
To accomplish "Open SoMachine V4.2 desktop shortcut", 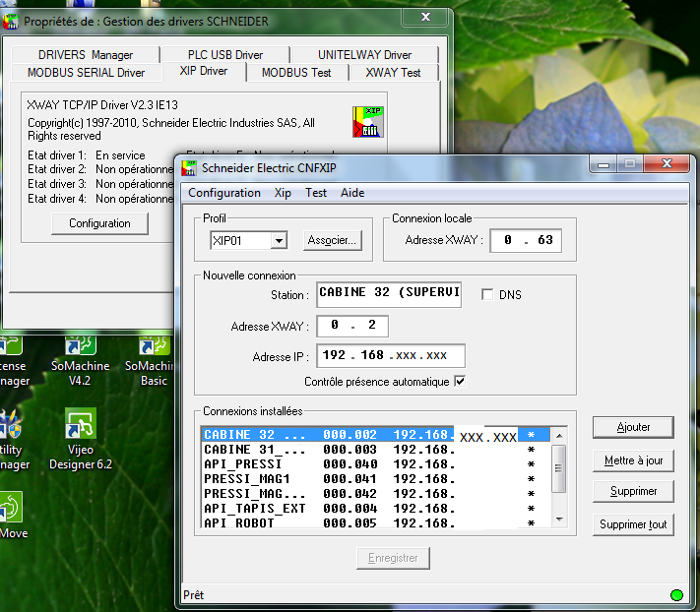I will pos(80,361).
